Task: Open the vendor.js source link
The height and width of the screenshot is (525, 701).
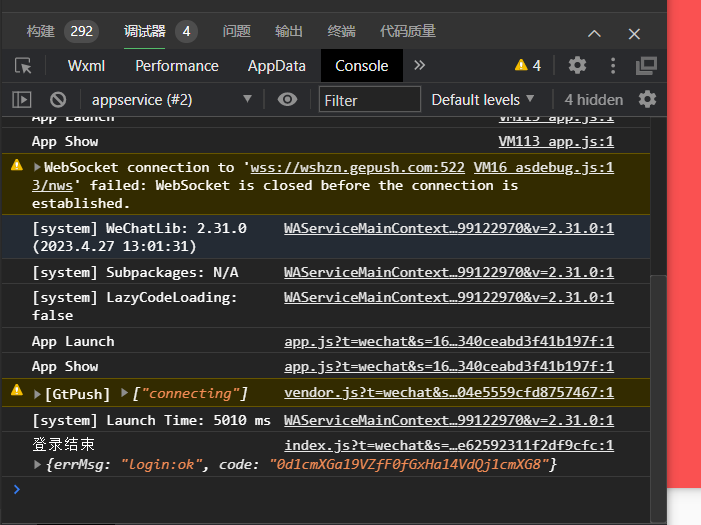Action: [449, 393]
